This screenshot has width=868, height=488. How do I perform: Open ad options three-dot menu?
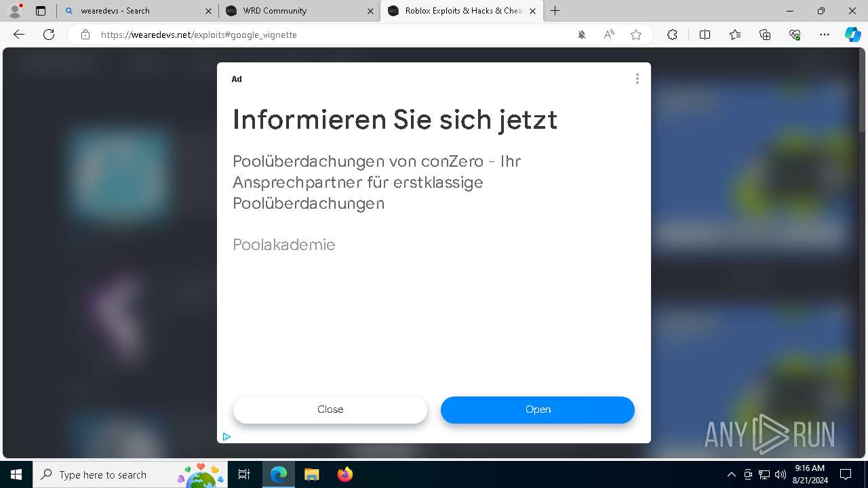coord(637,79)
